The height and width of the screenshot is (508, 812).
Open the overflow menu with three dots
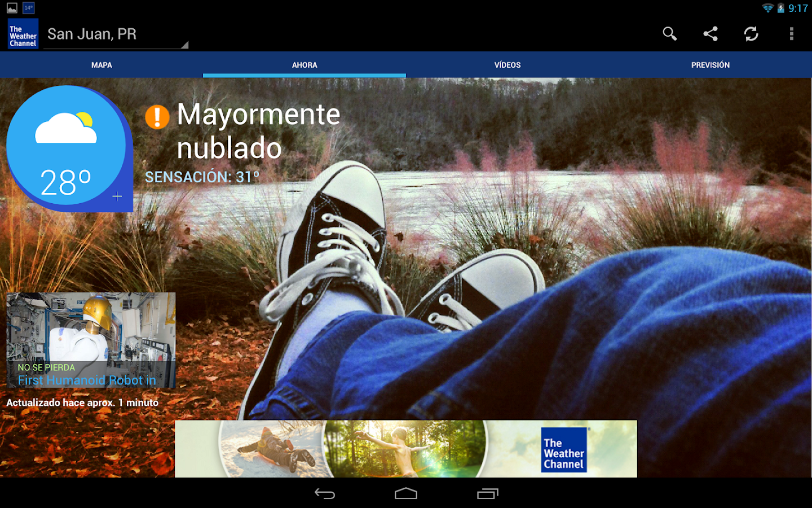click(x=792, y=34)
